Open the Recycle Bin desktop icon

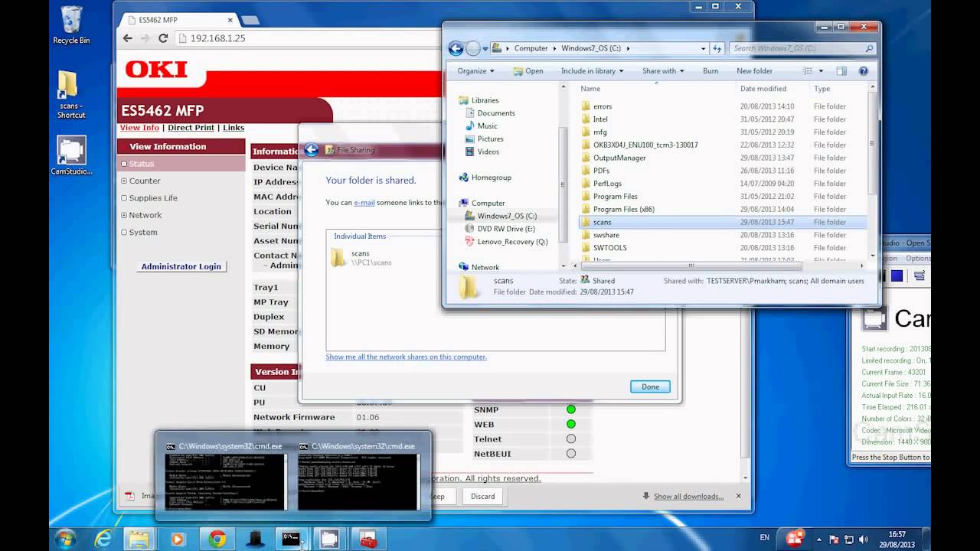click(x=71, y=24)
